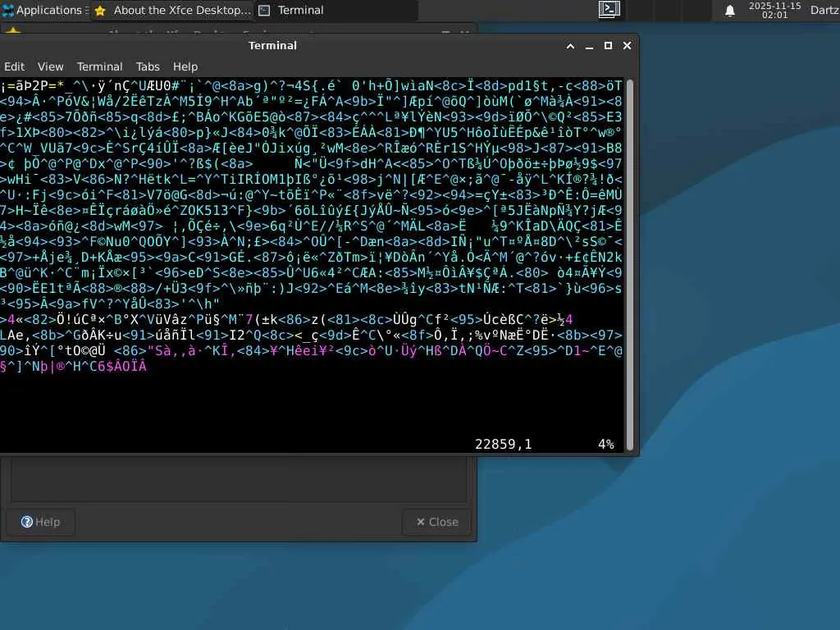Open the Help menu in Terminal

coord(185,66)
